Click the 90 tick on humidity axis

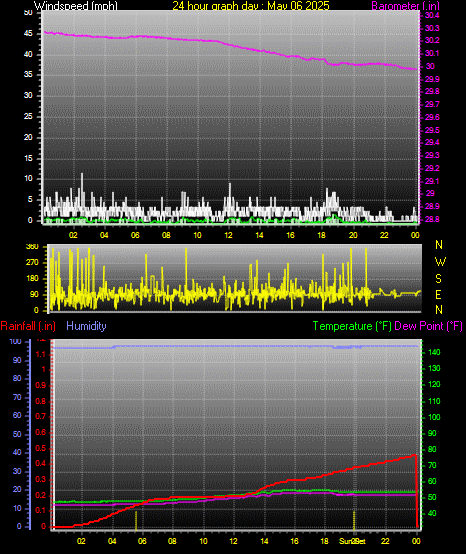(x=17, y=360)
